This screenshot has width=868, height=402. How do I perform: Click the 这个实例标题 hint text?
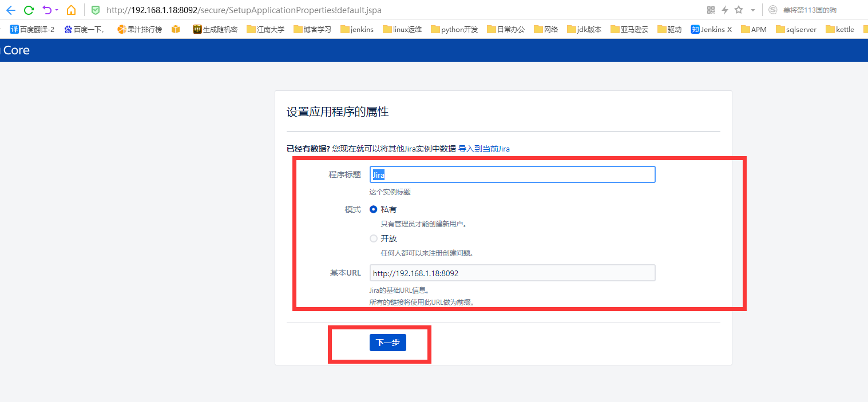click(x=390, y=192)
